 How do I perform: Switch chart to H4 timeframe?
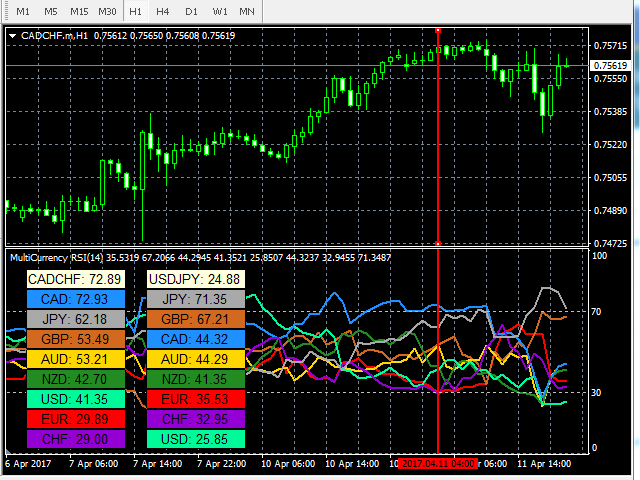point(162,11)
